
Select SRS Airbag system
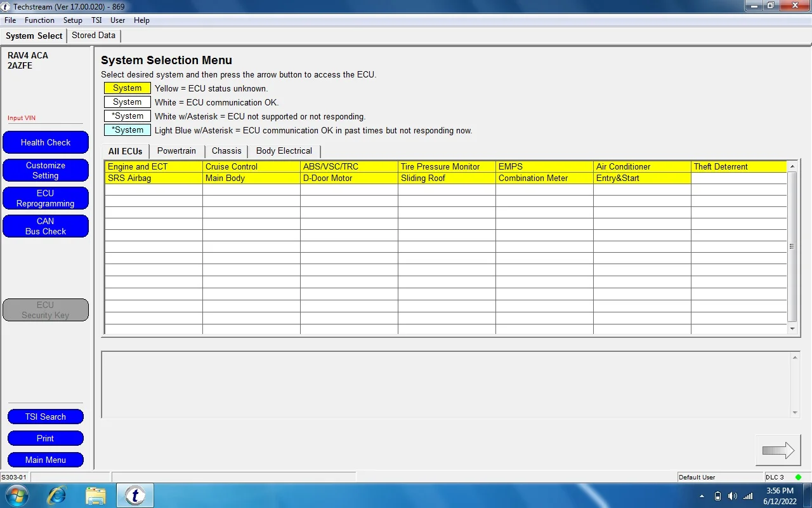pos(154,178)
